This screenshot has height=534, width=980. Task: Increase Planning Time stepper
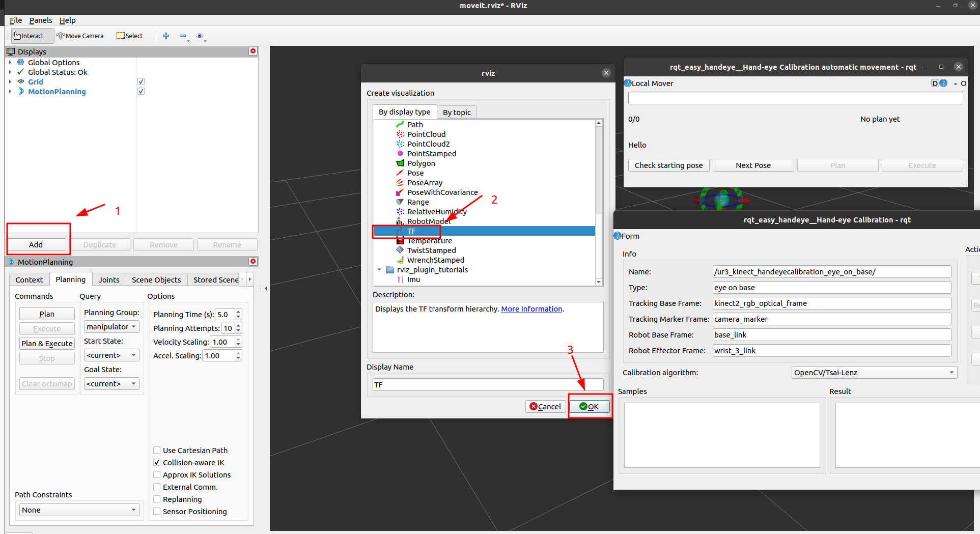pyautogui.click(x=238, y=312)
